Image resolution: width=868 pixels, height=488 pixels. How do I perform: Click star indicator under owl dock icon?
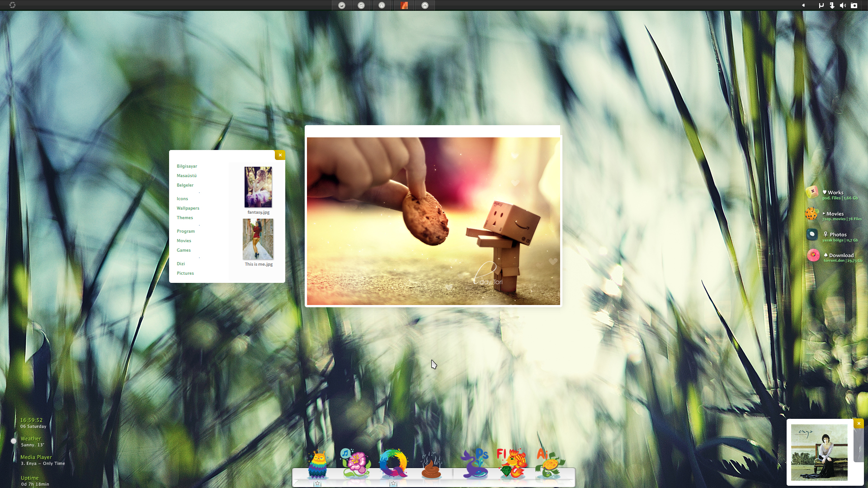pos(317,483)
